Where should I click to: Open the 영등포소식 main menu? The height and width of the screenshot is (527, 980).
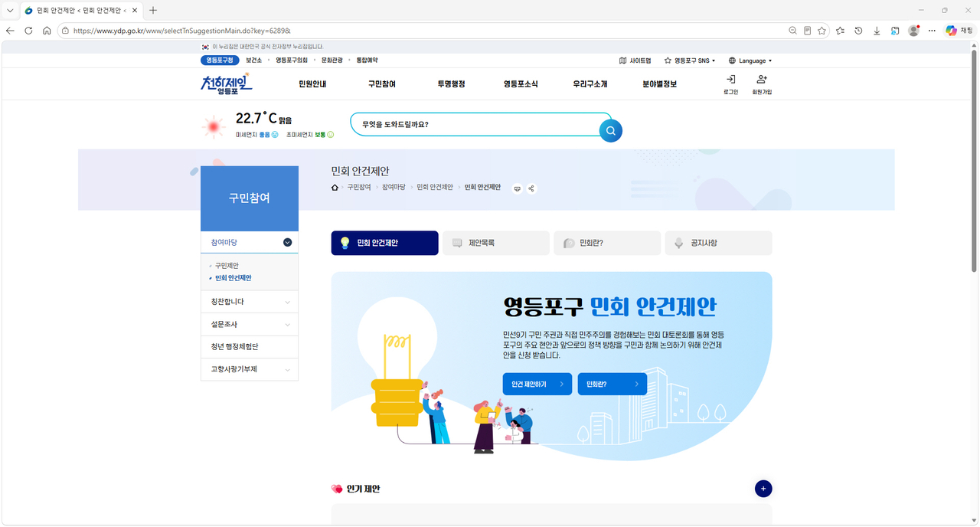click(521, 83)
